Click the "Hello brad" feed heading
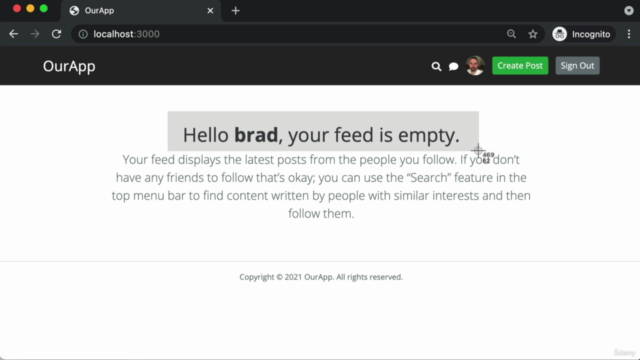 [321, 135]
